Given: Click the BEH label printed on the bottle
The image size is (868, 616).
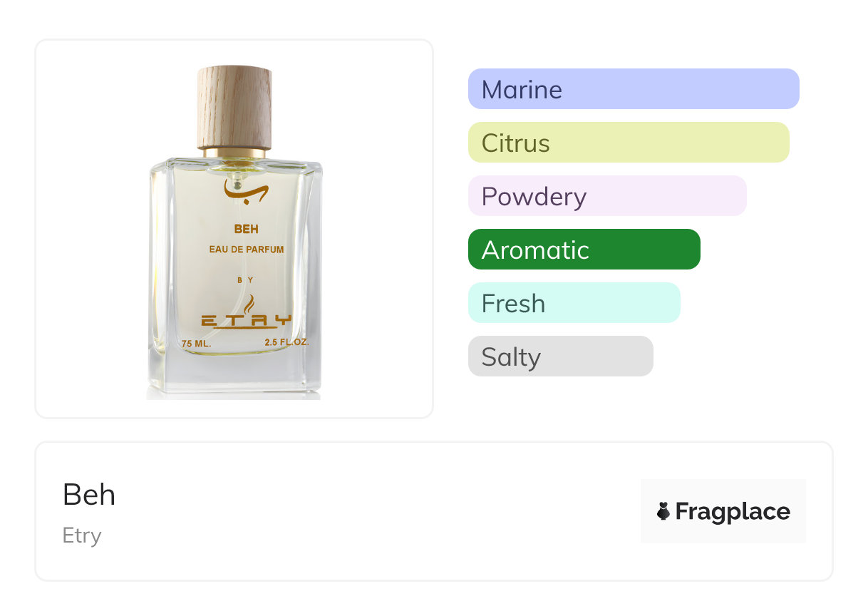Looking at the screenshot, I should 246,230.
